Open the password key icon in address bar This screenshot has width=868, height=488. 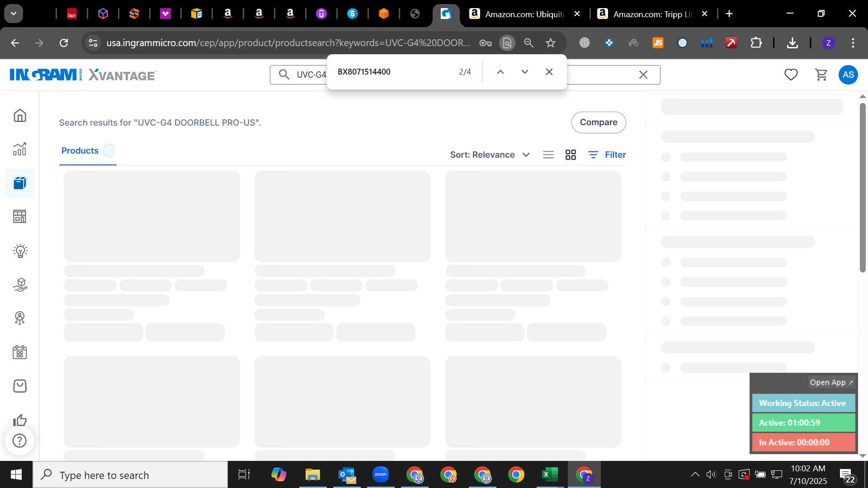pyautogui.click(x=486, y=43)
